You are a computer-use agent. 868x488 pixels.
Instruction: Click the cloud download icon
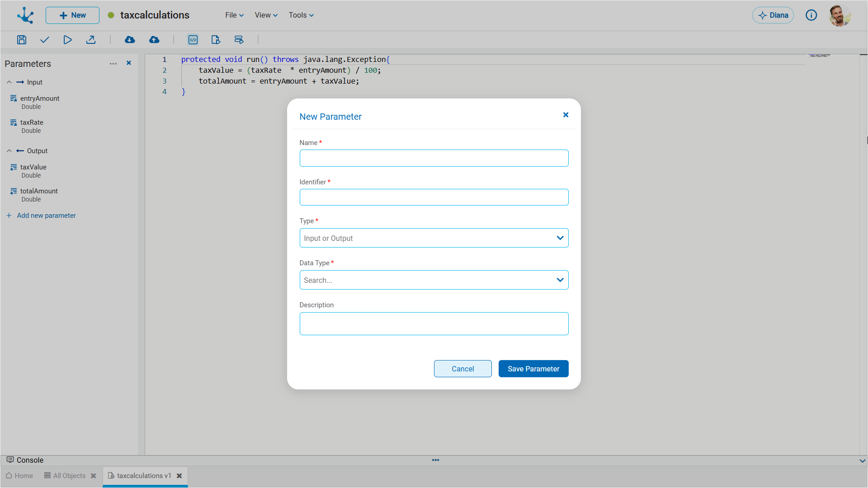130,40
